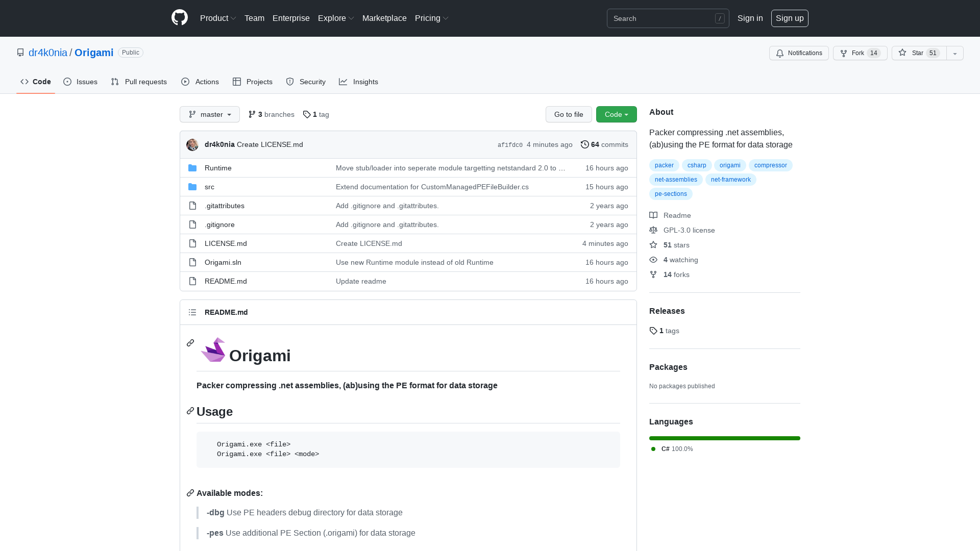This screenshot has height=551, width=980.
Task: Open the Security tab
Action: pyautogui.click(x=306, y=82)
